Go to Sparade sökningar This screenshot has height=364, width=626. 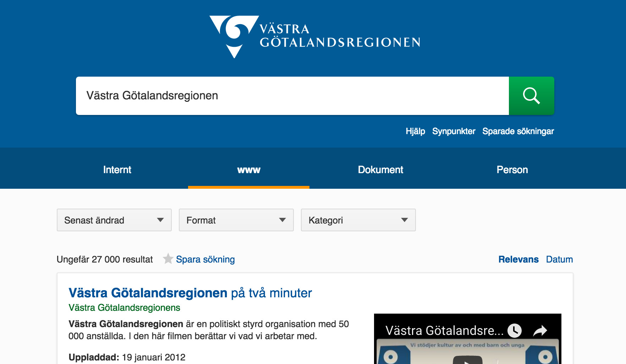[x=518, y=131]
